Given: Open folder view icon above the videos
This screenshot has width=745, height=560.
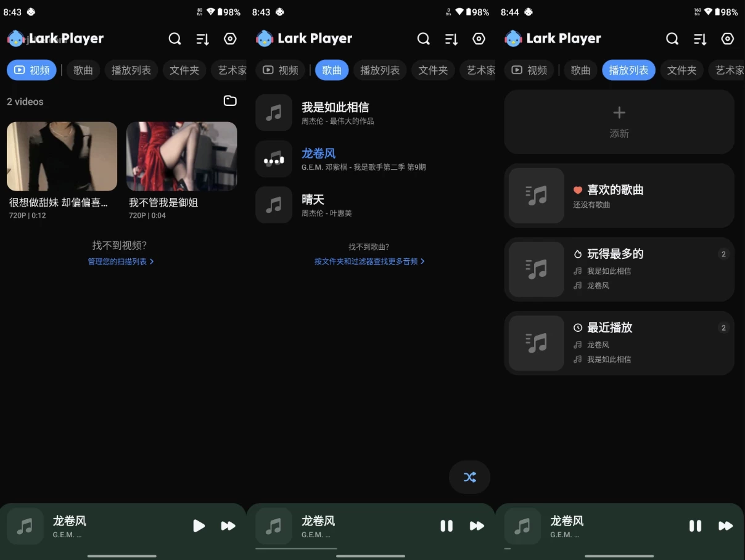Looking at the screenshot, I should point(230,101).
